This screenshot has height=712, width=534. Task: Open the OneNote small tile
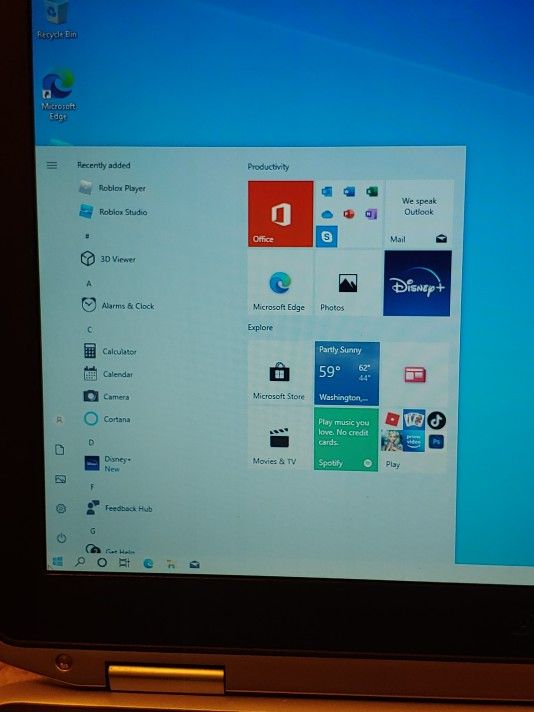[x=371, y=213]
